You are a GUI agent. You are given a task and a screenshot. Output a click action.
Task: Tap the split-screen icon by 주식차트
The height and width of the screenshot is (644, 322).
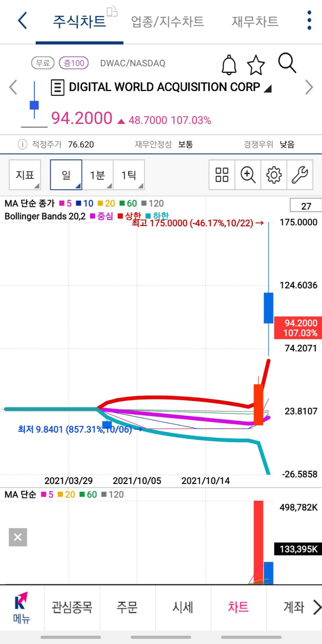(x=112, y=12)
